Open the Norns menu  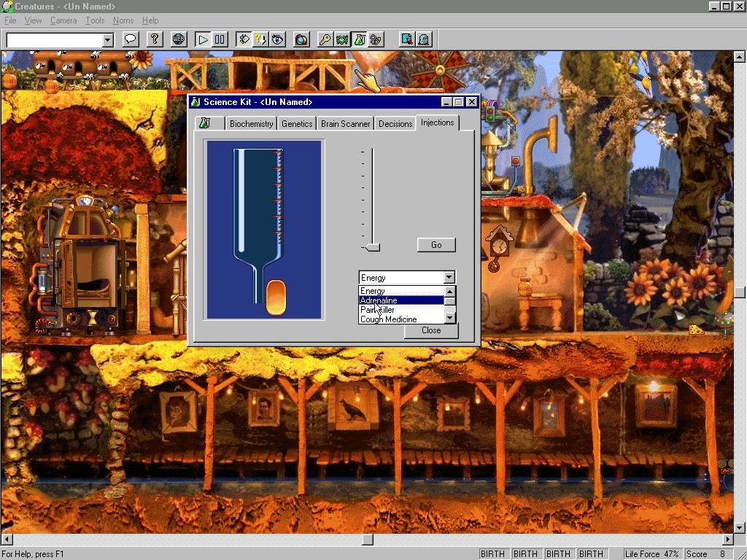[123, 20]
